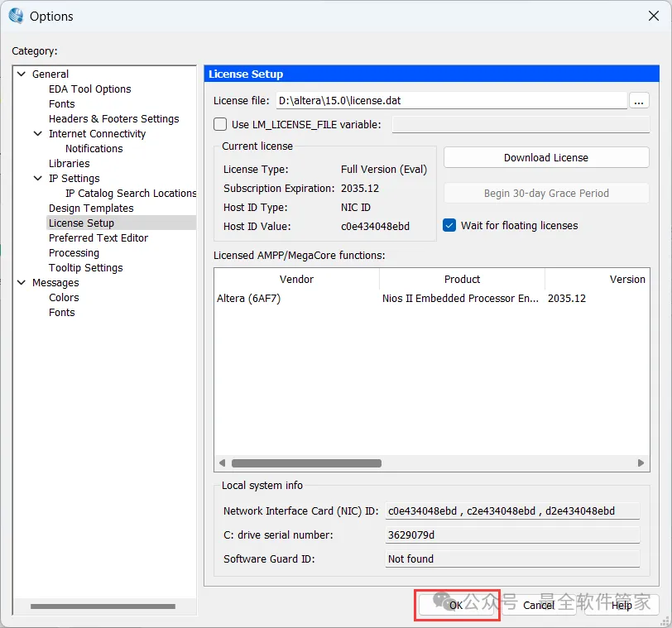
Task: Select EDA Tool Options category
Action: [90, 89]
